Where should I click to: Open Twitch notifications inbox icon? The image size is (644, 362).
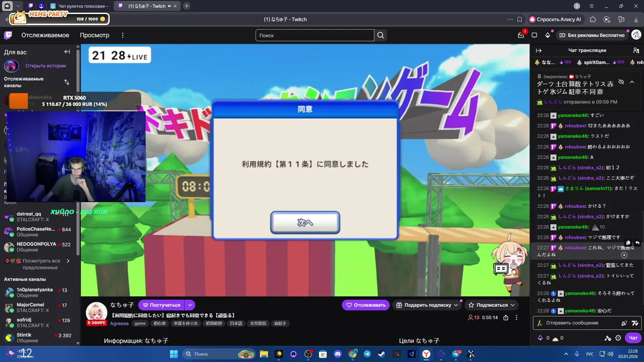pyautogui.click(x=521, y=35)
